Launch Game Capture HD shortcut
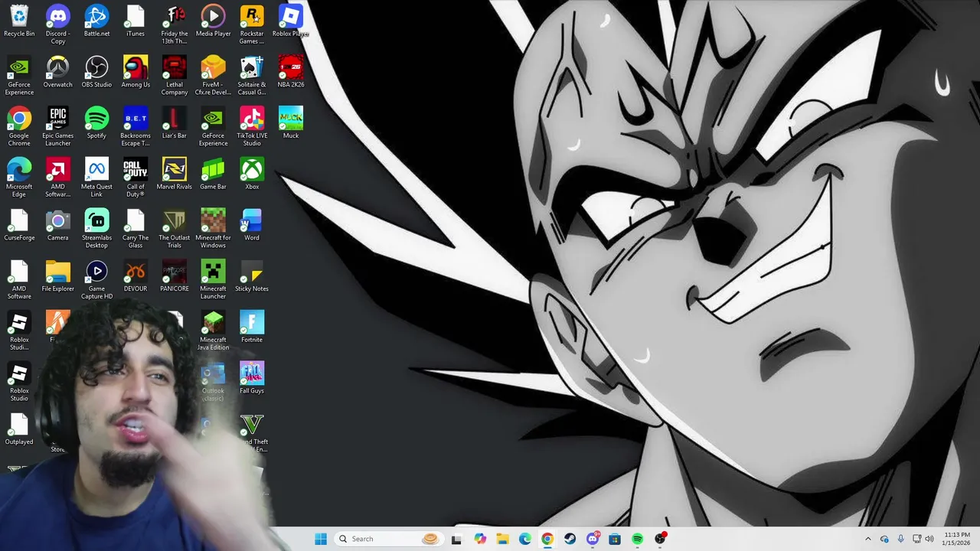Screen dimensions: 980x551 [x=96, y=280]
